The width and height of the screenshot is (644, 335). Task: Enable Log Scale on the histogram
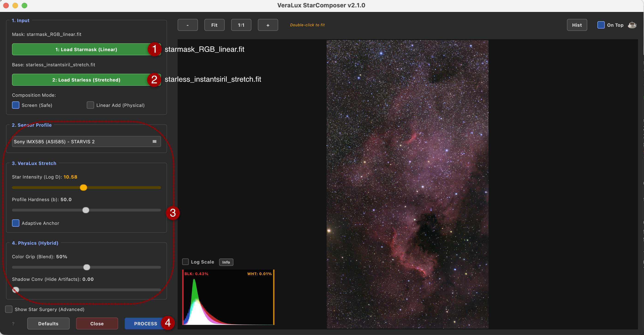tap(185, 262)
